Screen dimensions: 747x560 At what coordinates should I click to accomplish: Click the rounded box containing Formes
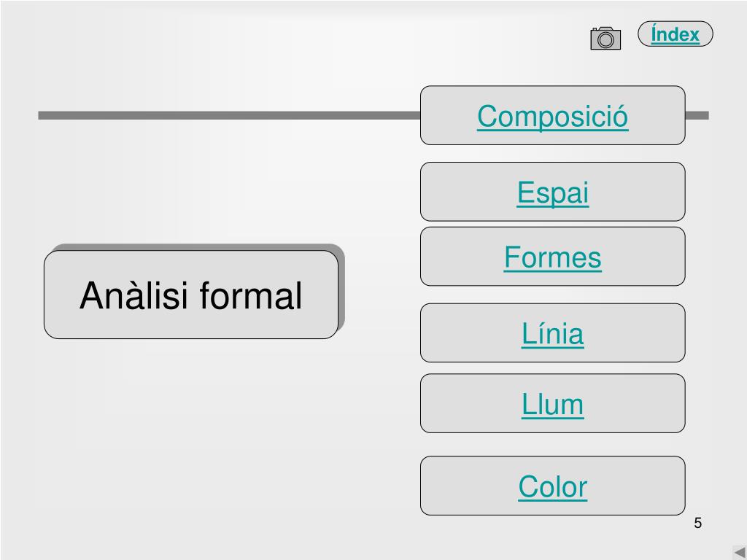coord(553,256)
